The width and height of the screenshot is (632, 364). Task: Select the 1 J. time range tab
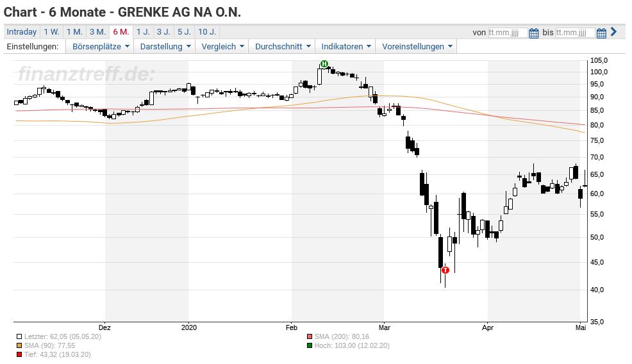point(143,32)
